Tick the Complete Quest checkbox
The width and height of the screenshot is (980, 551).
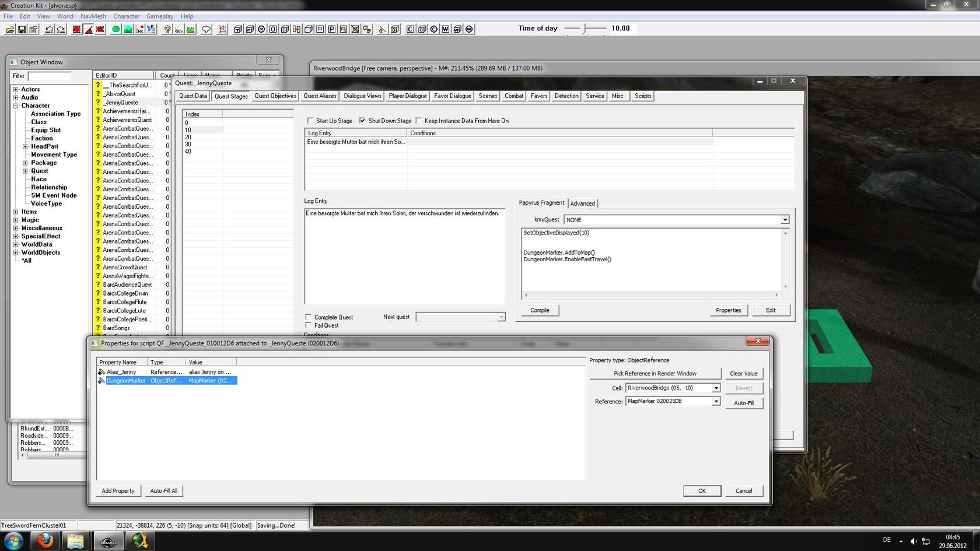309,317
